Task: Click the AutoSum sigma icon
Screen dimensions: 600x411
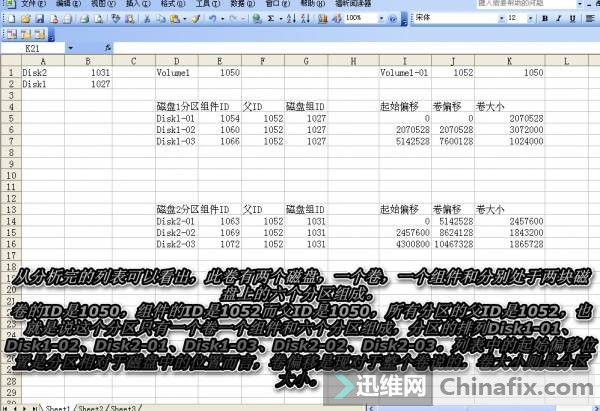Action: (271, 18)
